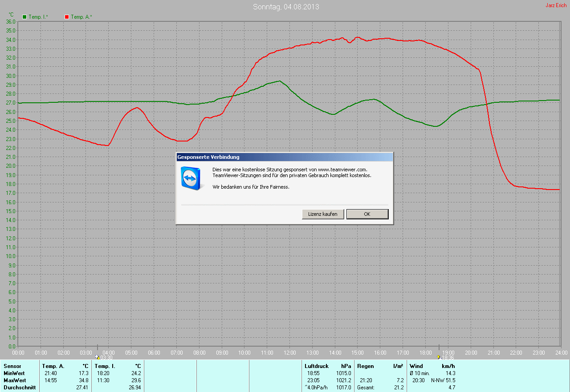Viewport: 570px width, 392px height.
Task: Click the 12:00 time axis label
Action: pyautogui.click(x=289, y=352)
